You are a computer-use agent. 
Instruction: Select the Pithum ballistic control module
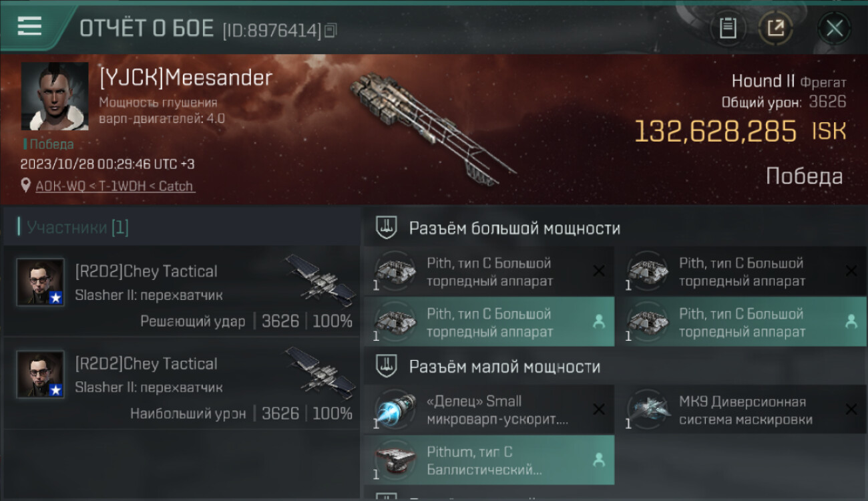[x=489, y=460]
